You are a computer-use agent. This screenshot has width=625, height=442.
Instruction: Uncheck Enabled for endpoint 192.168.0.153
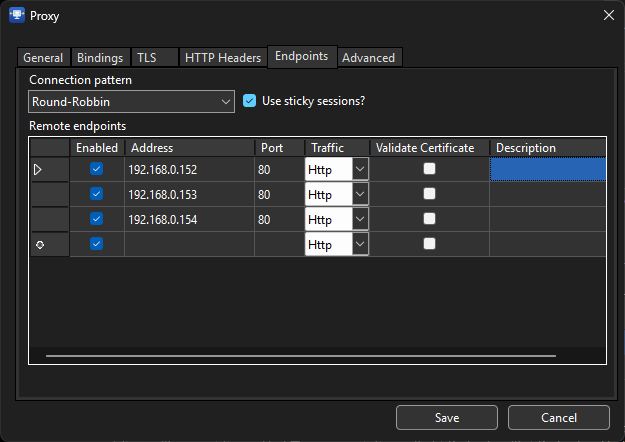pos(96,194)
